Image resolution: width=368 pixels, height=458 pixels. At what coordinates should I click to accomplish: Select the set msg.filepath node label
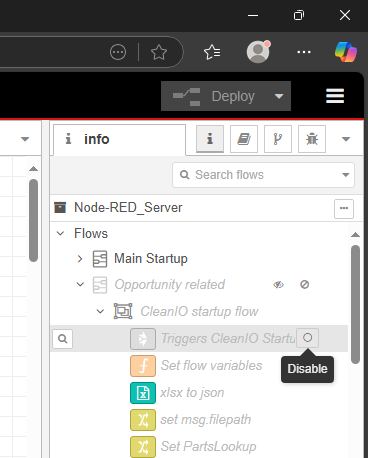206,420
